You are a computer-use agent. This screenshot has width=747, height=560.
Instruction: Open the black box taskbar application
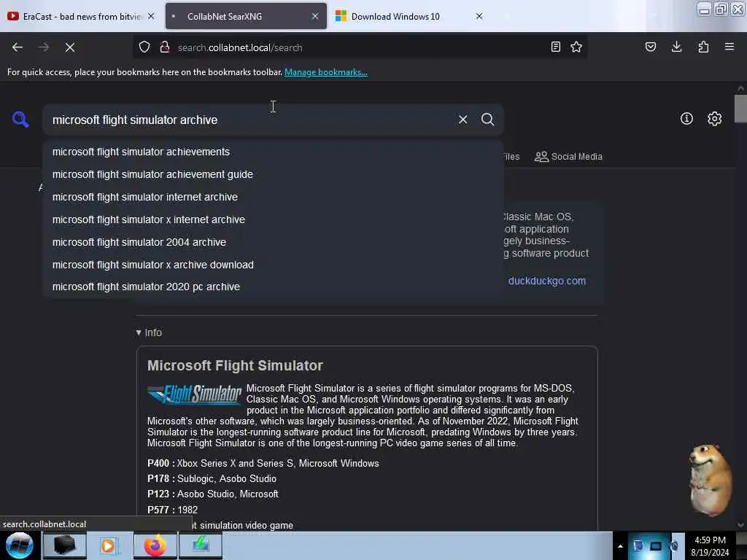point(65,545)
